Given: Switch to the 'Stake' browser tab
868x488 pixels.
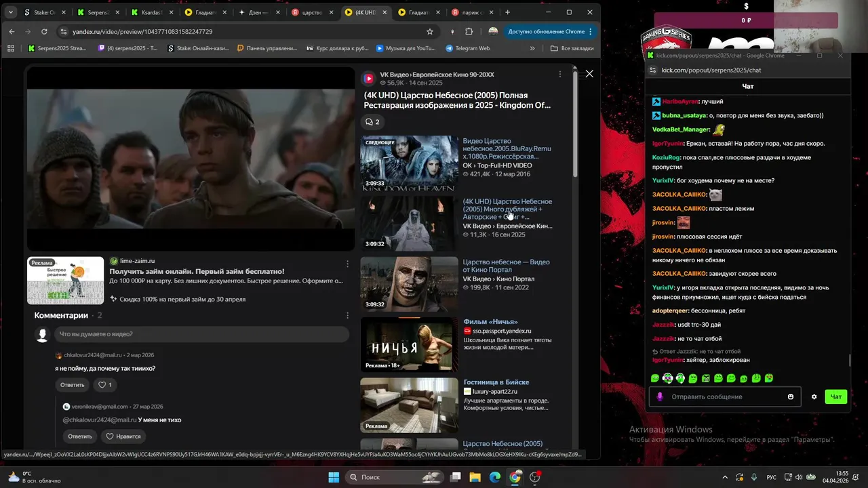Looking at the screenshot, I should pos(45,12).
